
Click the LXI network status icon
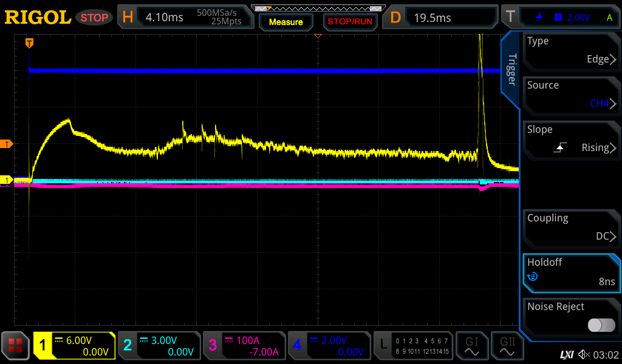click(566, 354)
